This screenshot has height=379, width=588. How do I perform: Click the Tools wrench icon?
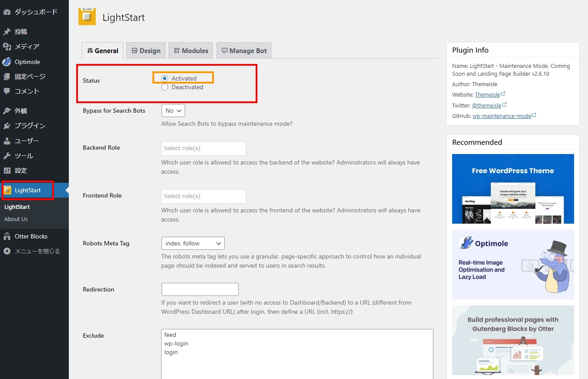tap(7, 156)
